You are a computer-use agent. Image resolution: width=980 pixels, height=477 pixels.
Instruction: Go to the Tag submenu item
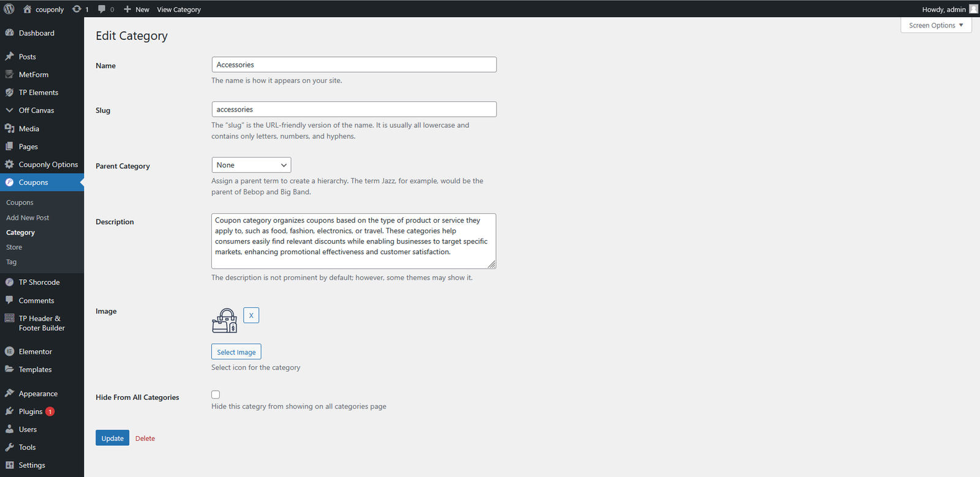tap(12, 262)
